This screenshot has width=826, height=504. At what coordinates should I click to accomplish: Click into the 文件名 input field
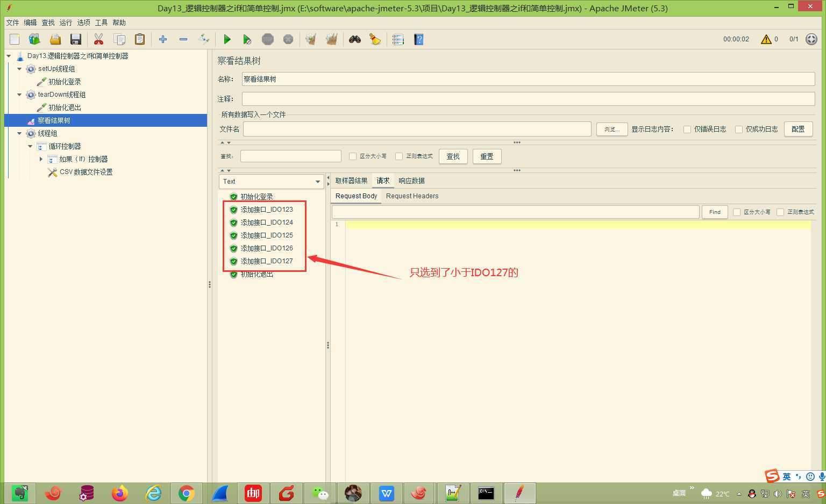point(417,129)
